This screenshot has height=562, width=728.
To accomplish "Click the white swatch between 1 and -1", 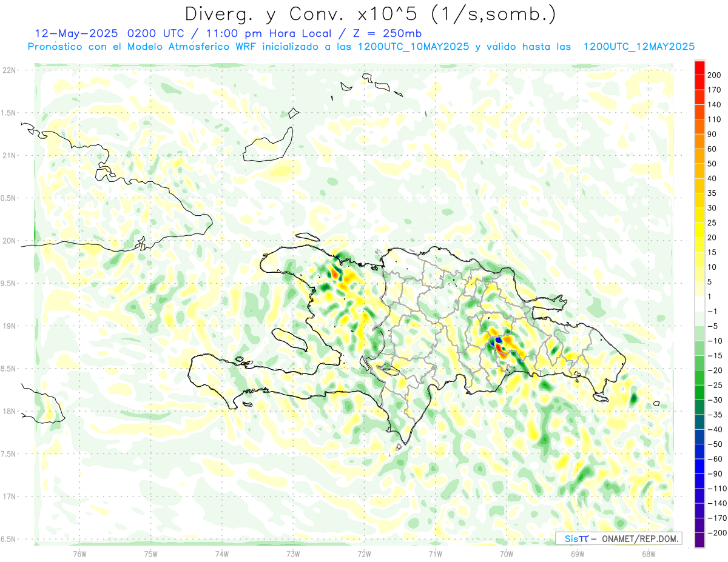I will [699, 304].
